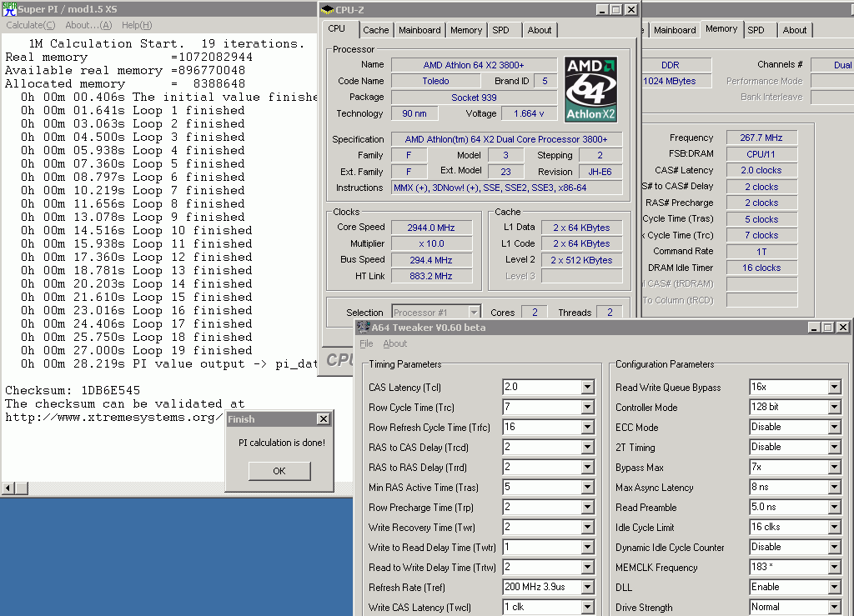Open the Help menu in Super PI
The width and height of the screenshot is (854, 616).
137,25
